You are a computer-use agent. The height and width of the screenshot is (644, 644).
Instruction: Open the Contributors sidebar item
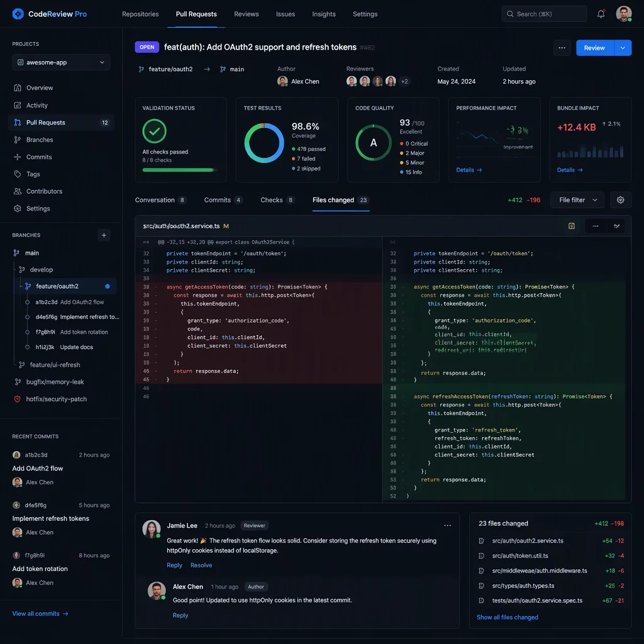(x=61, y=191)
